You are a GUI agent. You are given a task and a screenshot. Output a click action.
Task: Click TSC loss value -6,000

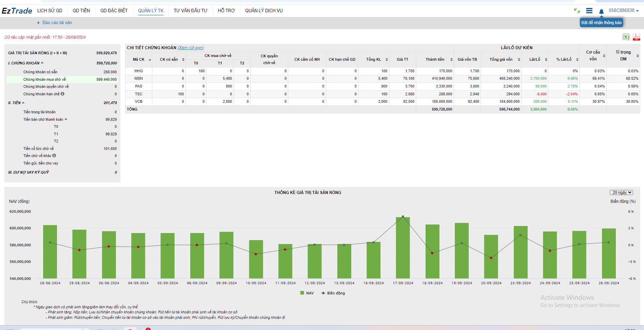coord(541,94)
